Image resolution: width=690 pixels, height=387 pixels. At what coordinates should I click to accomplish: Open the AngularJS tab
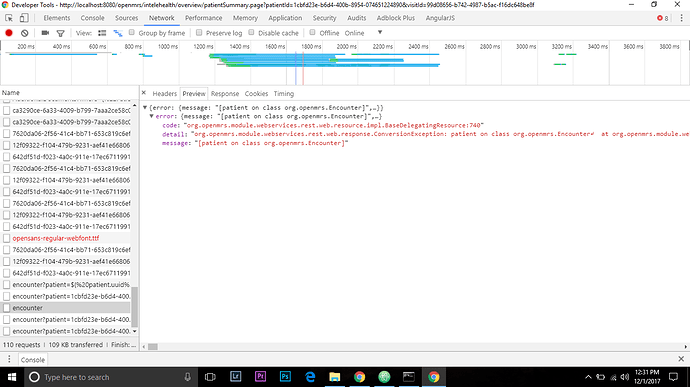pyautogui.click(x=440, y=18)
